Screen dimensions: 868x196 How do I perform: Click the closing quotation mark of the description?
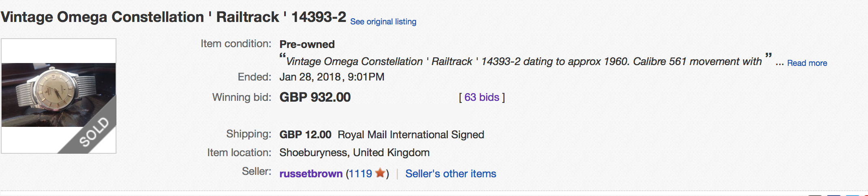(768, 56)
